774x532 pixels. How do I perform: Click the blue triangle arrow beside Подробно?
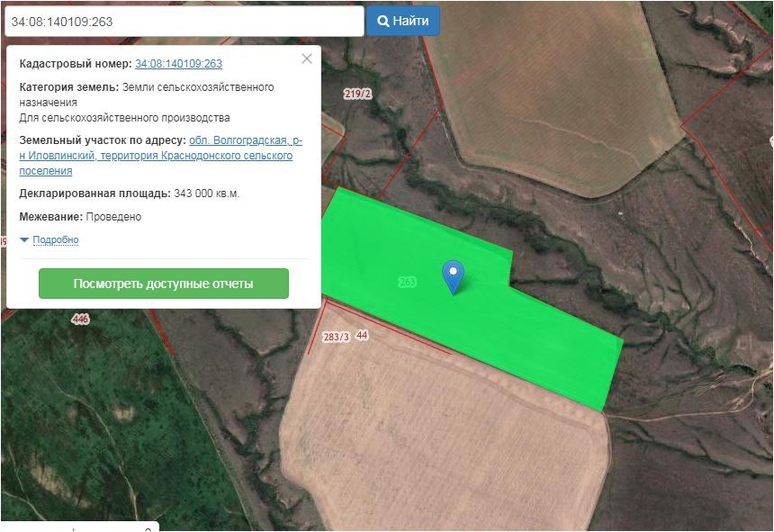coord(24,240)
